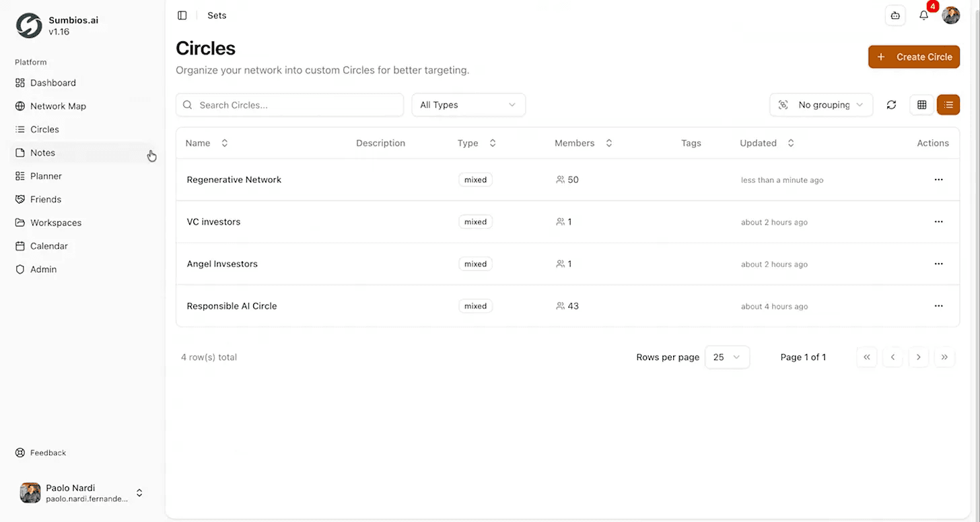This screenshot has height=522, width=980.
Task: Open the Dashboard page
Action: pyautogui.click(x=82, y=83)
